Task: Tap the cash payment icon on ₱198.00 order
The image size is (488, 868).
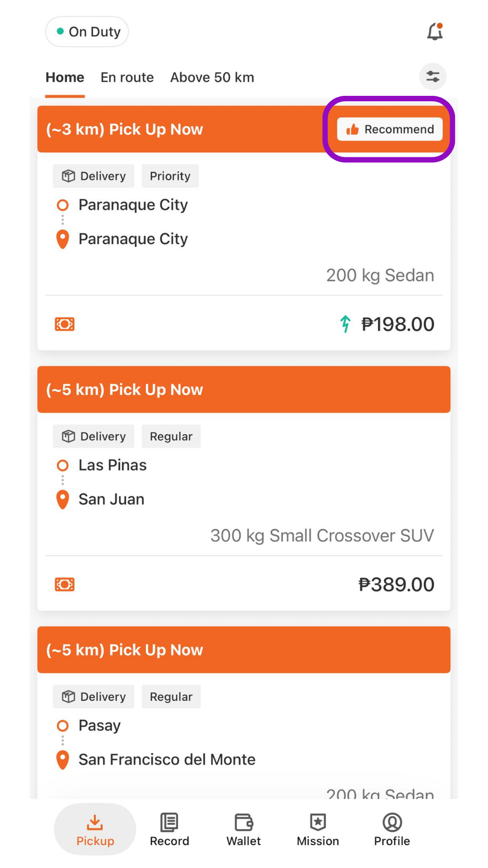Action: [x=65, y=324]
